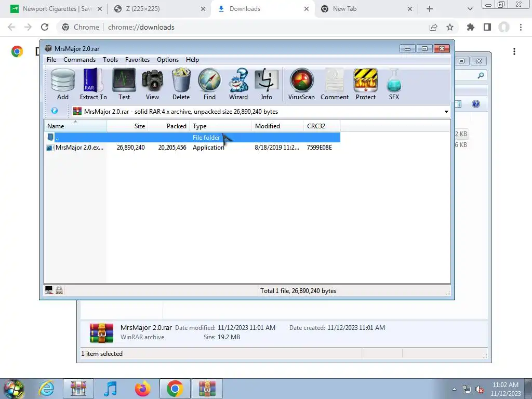The height and width of the screenshot is (399, 532).
Task: Click the drive icon in WinRAR status bar
Action: coord(49,290)
